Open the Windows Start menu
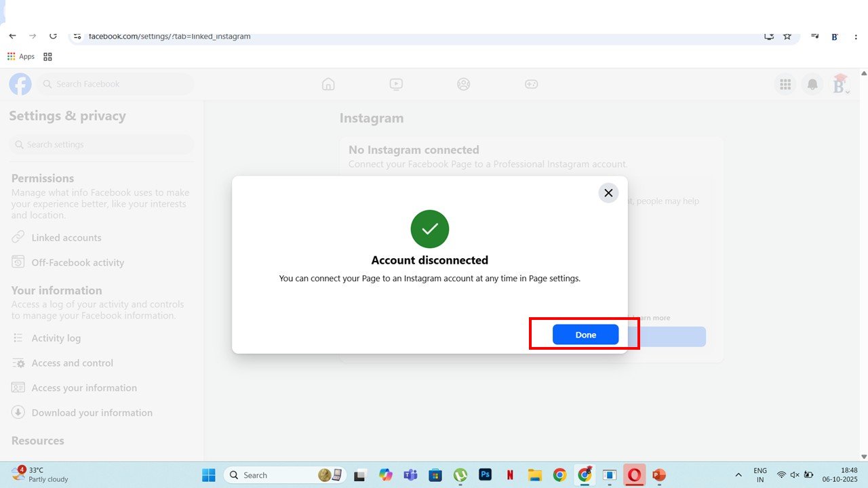 click(x=208, y=475)
